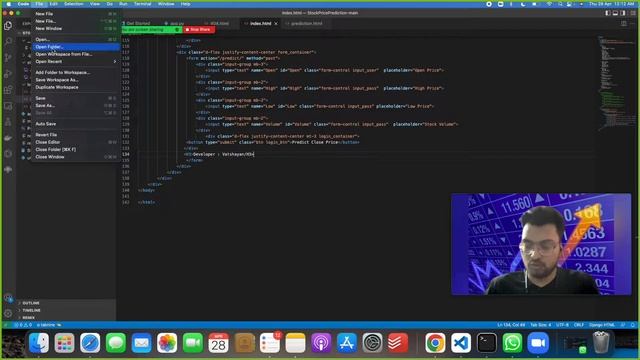
Task: Open the Run and Debug view
Action: [8, 74]
